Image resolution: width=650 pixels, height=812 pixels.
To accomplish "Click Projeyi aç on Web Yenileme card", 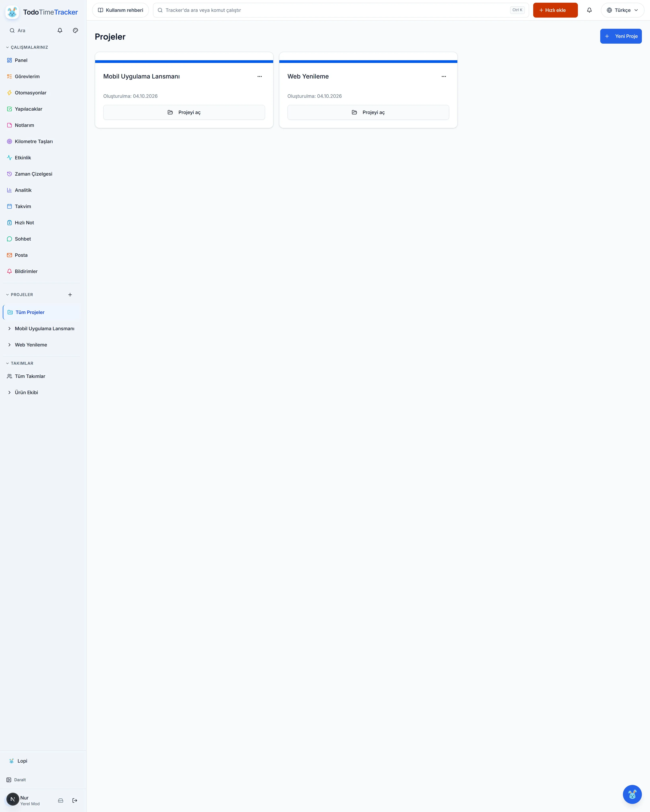I will pyautogui.click(x=368, y=112).
